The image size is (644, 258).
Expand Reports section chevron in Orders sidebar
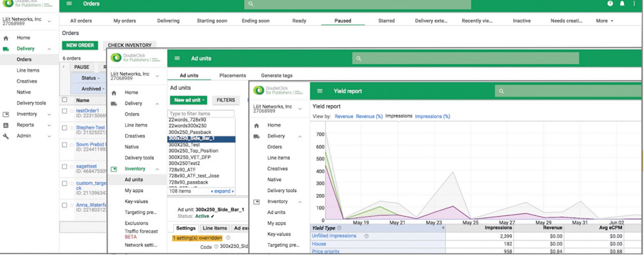[50, 125]
